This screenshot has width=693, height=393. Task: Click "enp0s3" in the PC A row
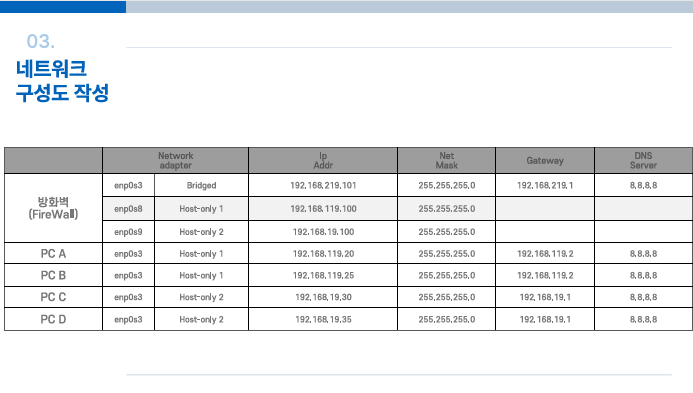pyautogui.click(x=128, y=254)
